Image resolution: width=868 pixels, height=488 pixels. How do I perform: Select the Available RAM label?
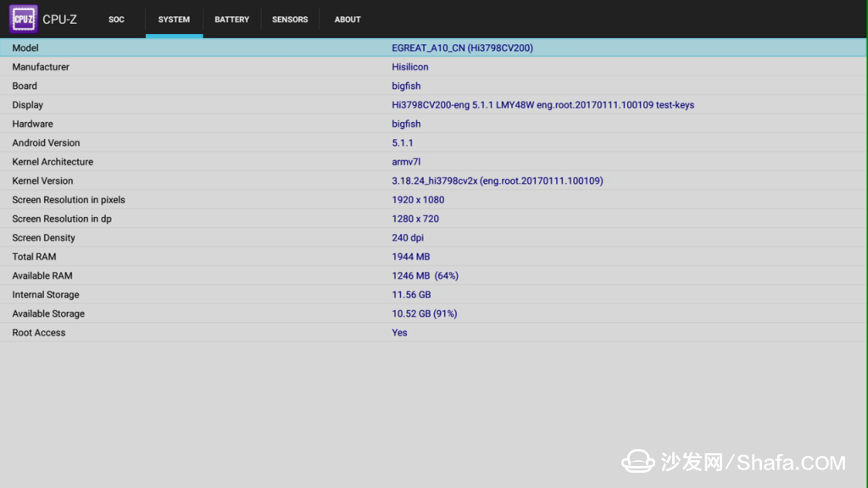(x=42, y=275)
